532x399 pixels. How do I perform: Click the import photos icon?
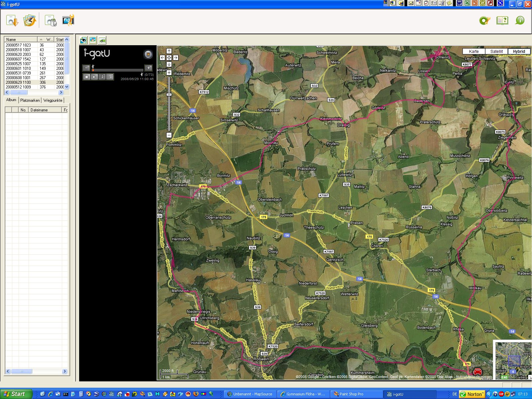pyautogui.click(x=29, y=20)
